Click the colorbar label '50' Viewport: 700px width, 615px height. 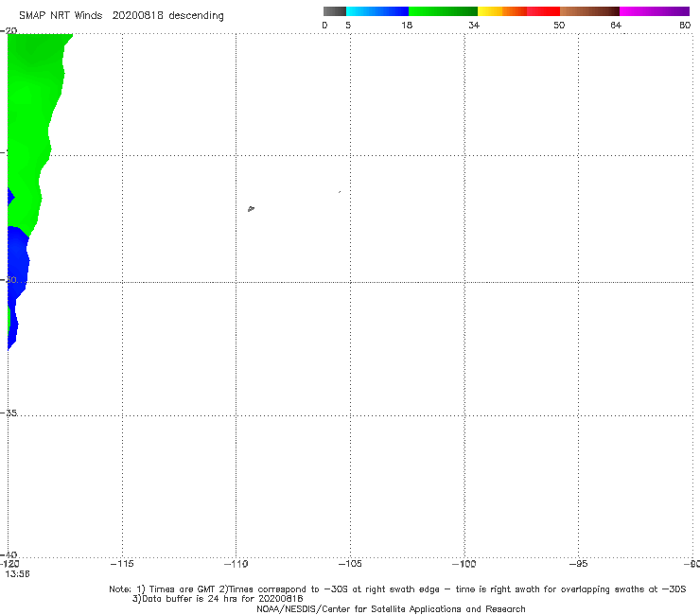point(559,25)
